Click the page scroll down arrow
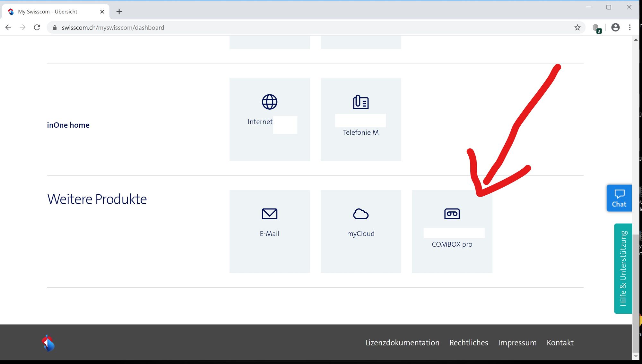Image resolution: width=642 pixels, height=364 pixels. 636,356
